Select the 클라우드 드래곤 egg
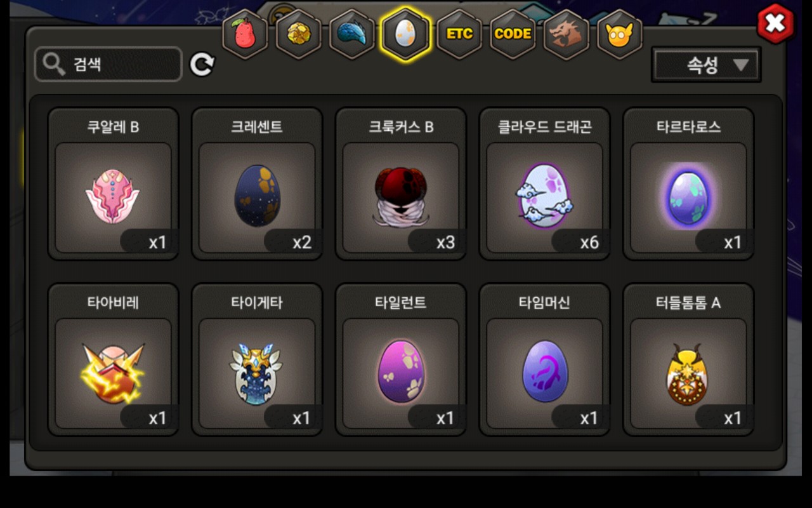This screenshot has width=812, height=508. (545, 184)
